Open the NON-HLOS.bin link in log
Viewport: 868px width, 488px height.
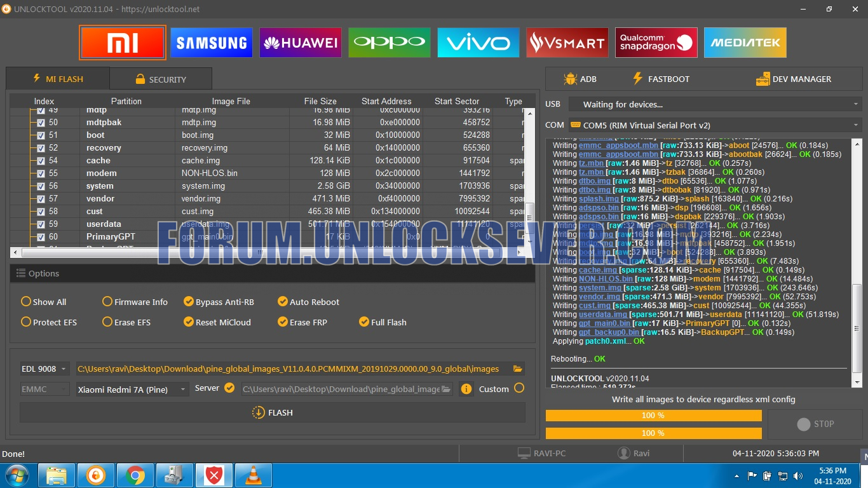tap(606, 279)
